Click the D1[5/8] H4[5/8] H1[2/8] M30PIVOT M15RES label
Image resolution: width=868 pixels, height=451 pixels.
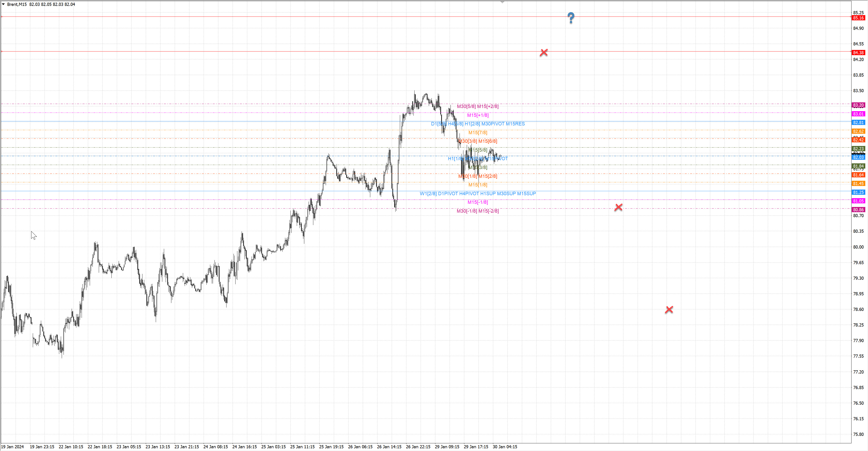point(477,124)
